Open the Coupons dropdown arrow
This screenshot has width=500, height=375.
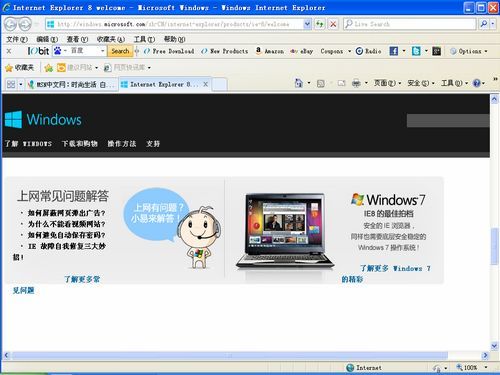click(x=349, y=51)
